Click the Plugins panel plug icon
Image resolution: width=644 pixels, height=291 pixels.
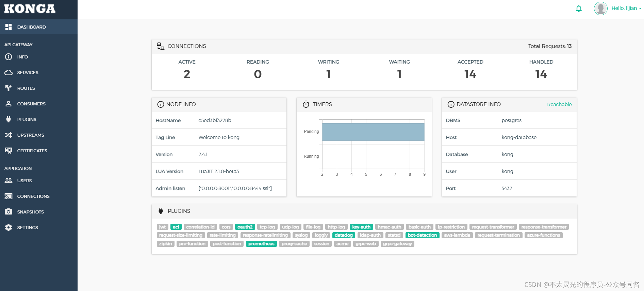(161, 211)
